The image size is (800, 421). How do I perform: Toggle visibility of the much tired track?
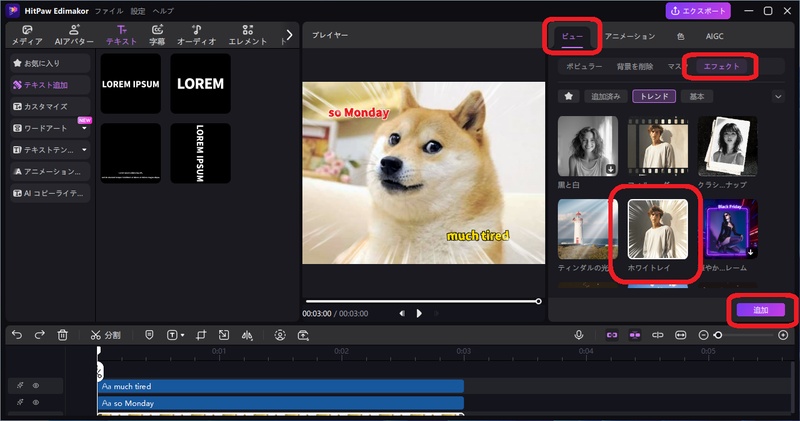coord(36,386)
